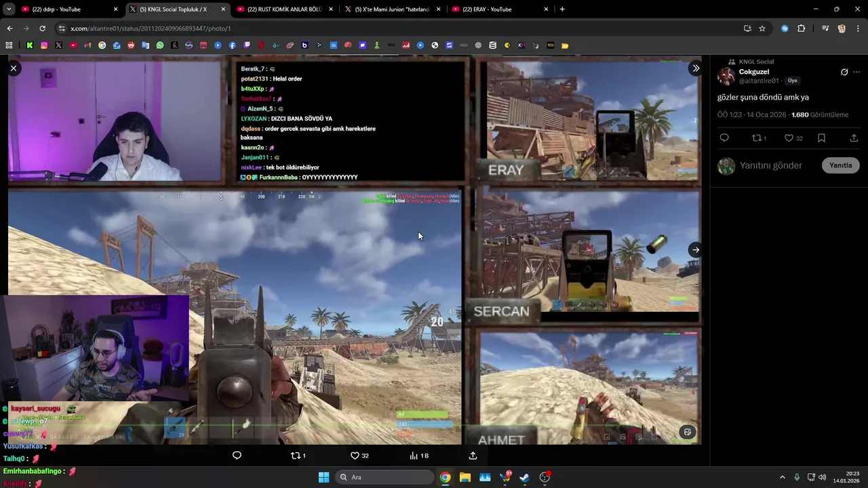The height and width of the screenshot is (488, 868).
Task: Open the X bookmark in bookmarks bar
Action: pos(58,45)
